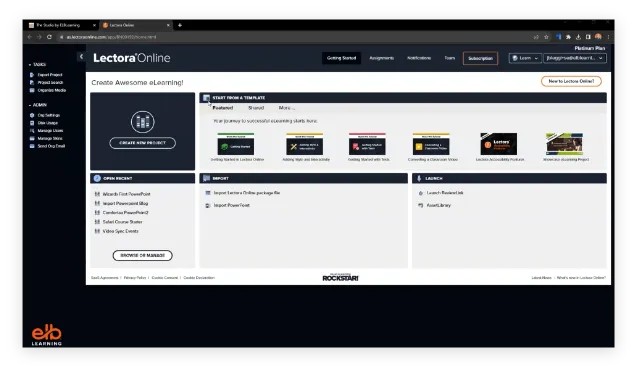Click the browser reload button
637x373 pixels.
49,37
